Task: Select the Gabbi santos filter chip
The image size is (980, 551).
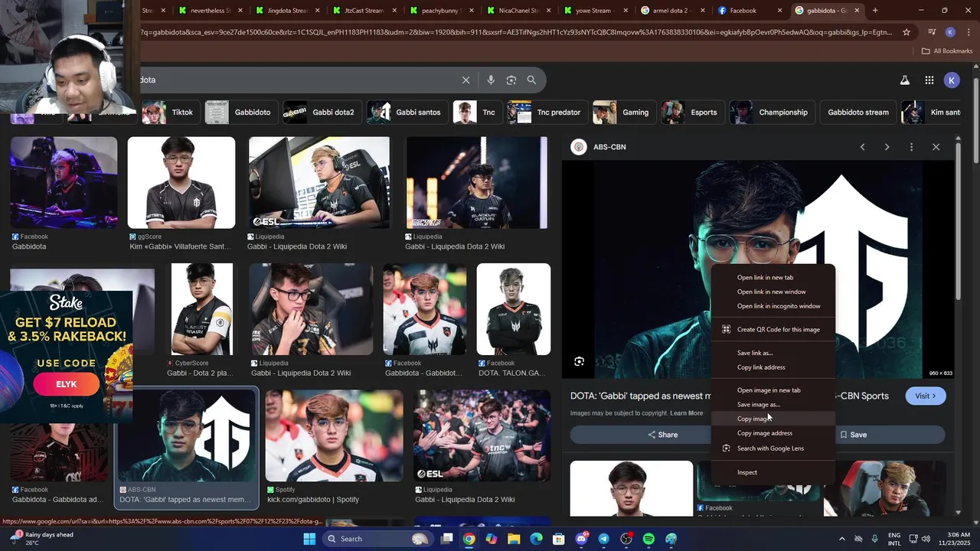Action: (x=406, y=112)
